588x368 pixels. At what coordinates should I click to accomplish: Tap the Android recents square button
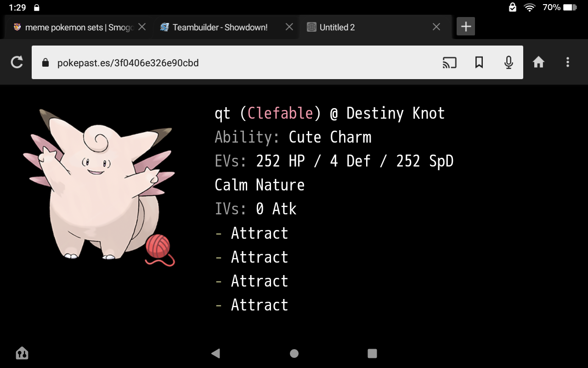pyautogui.click(x=372, y=353)
